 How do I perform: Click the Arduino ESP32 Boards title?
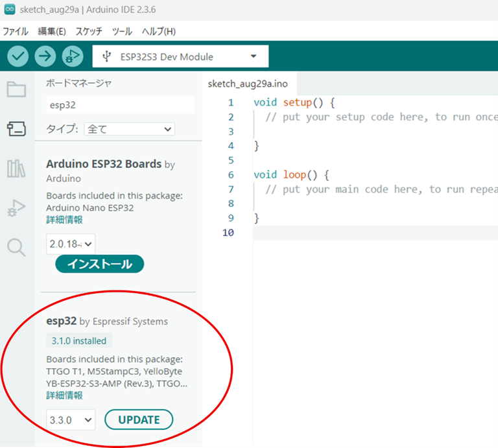point(104,164)
